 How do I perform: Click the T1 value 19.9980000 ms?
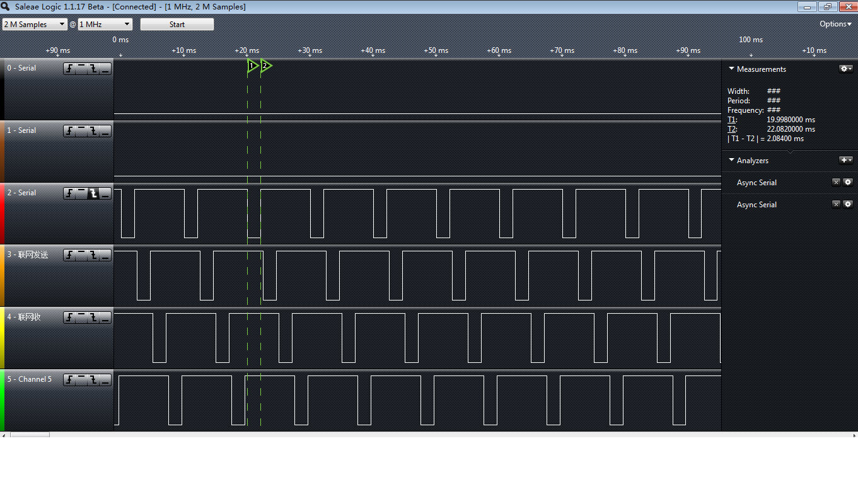coord(791,120)
